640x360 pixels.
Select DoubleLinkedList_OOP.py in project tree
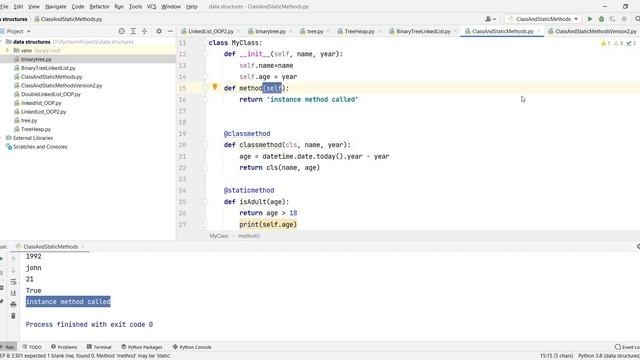[x=51, y=94]
